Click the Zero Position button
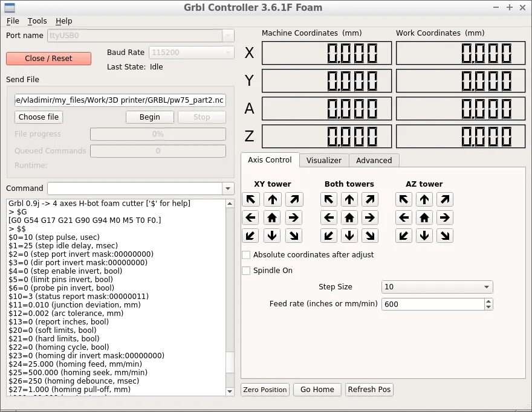 click(265, 390)
